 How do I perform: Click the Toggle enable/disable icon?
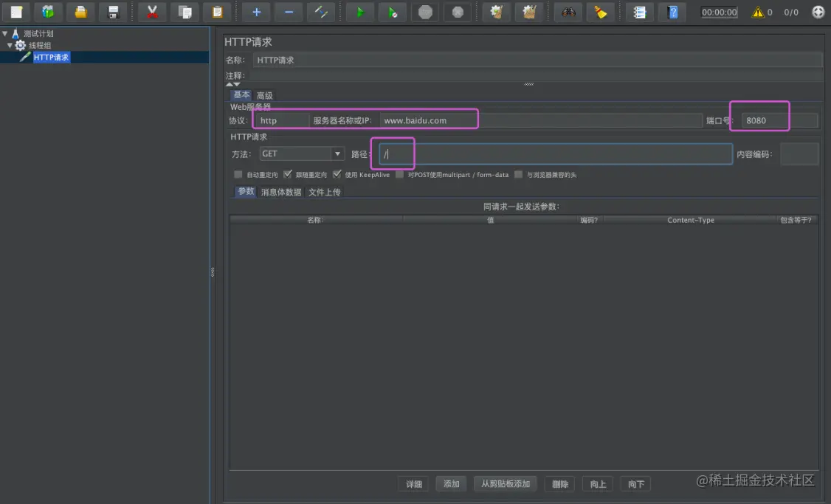coord(321,12)
